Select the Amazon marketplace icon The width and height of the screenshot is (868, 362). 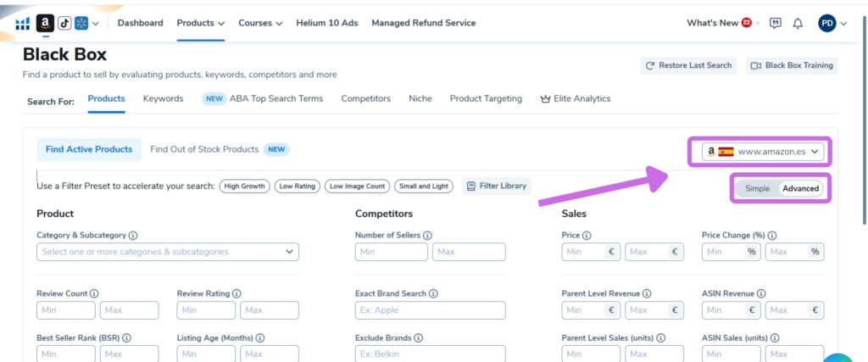click(46, 23)
